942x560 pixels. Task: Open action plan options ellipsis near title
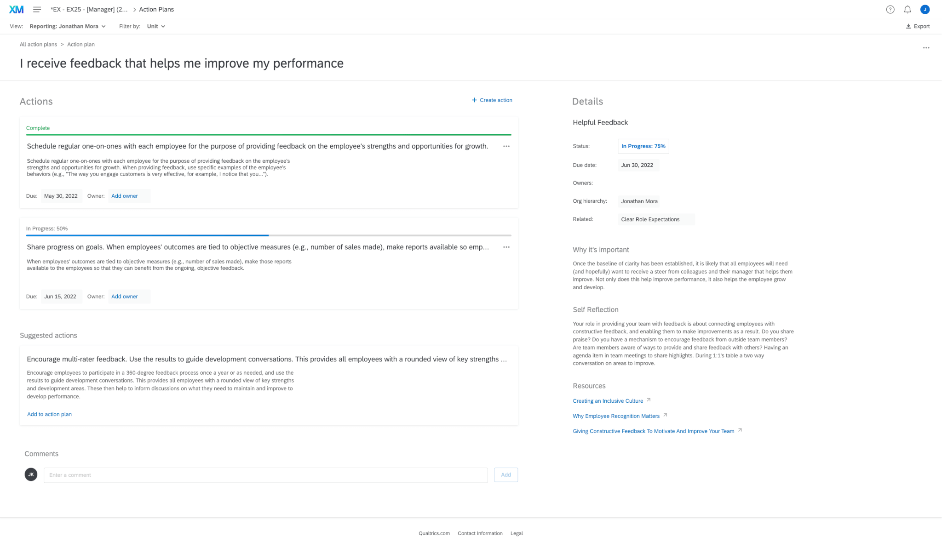click(x=926, y=48)
